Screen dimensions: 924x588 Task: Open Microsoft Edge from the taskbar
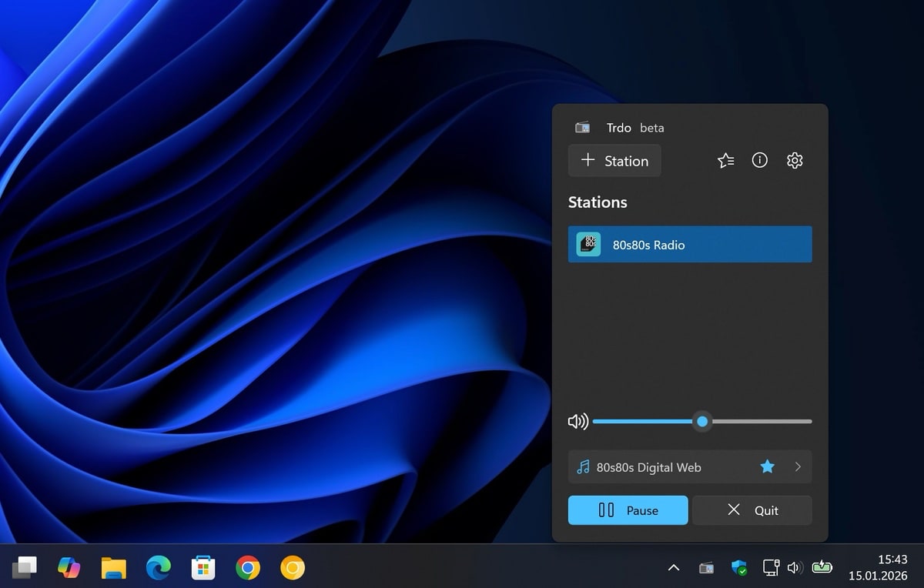(x=158, y=567)
